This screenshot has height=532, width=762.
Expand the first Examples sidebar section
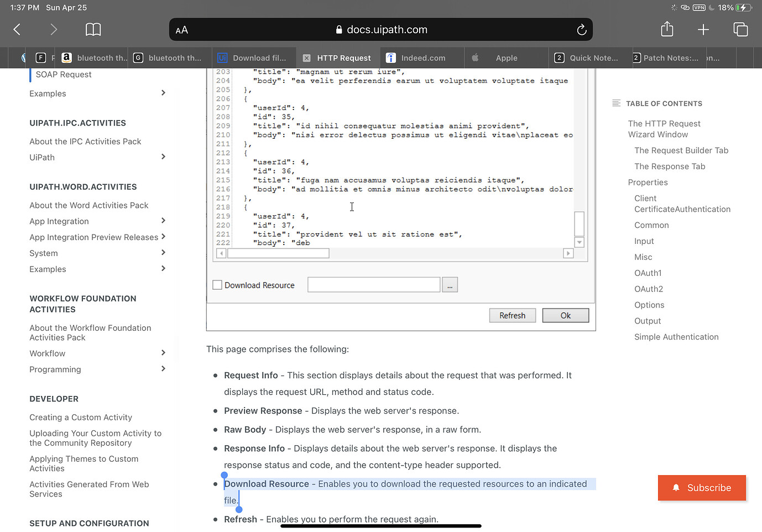coord(163,93)
